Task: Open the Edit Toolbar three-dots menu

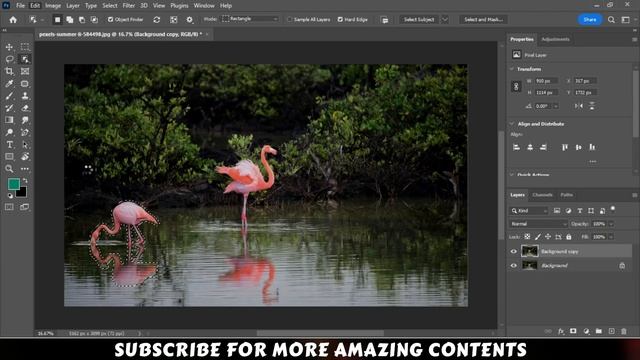Action: click(25, 169)
